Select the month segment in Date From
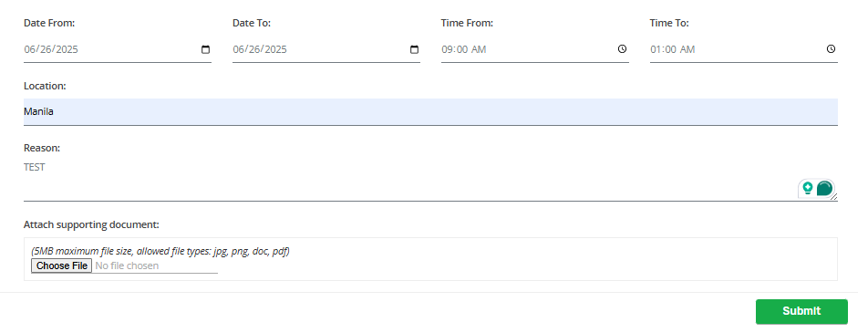The image size is (868, 333). pyautogui.click(x=29, y=49)
